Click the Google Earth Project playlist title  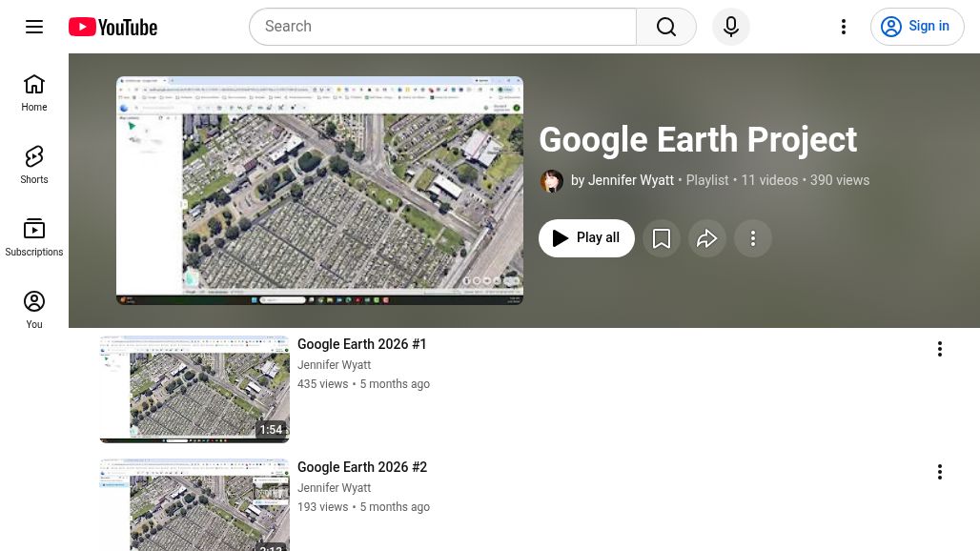coord(698,139)
